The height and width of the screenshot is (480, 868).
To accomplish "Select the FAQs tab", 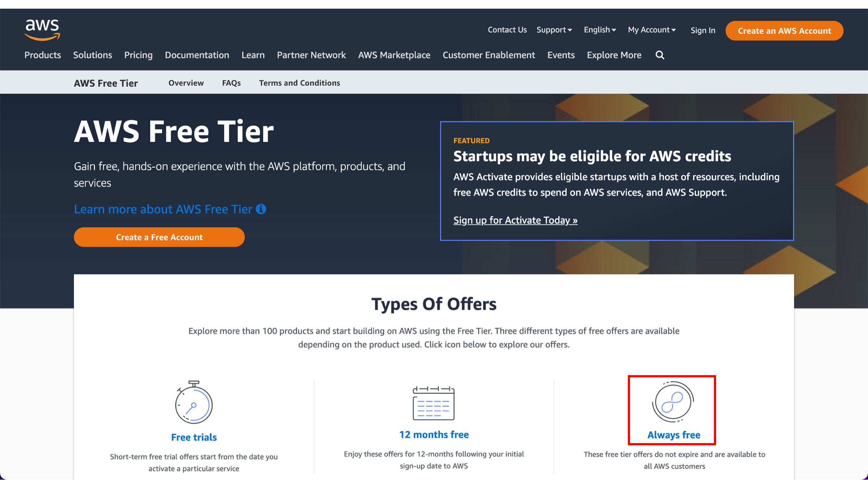I will click(231, 82).
